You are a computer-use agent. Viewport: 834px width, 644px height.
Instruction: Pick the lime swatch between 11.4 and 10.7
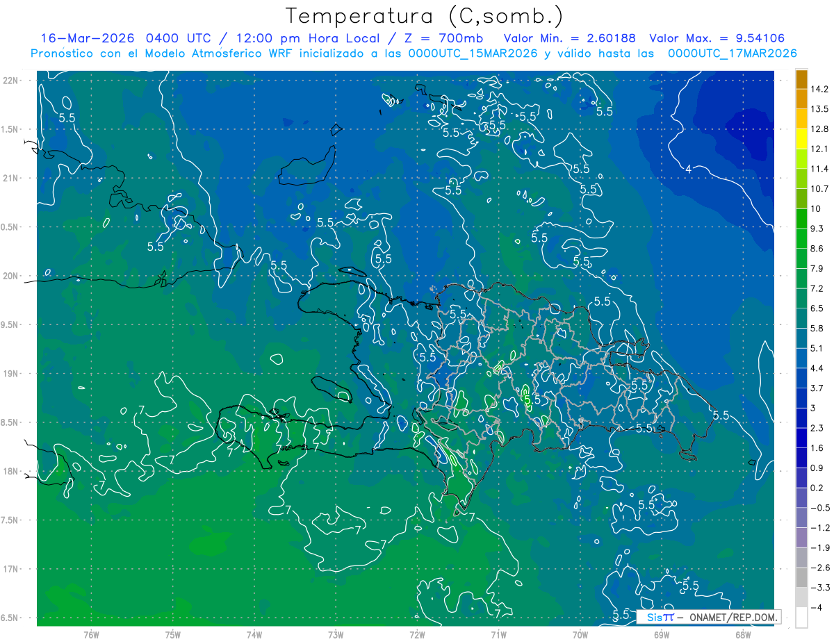pos(801,178)
